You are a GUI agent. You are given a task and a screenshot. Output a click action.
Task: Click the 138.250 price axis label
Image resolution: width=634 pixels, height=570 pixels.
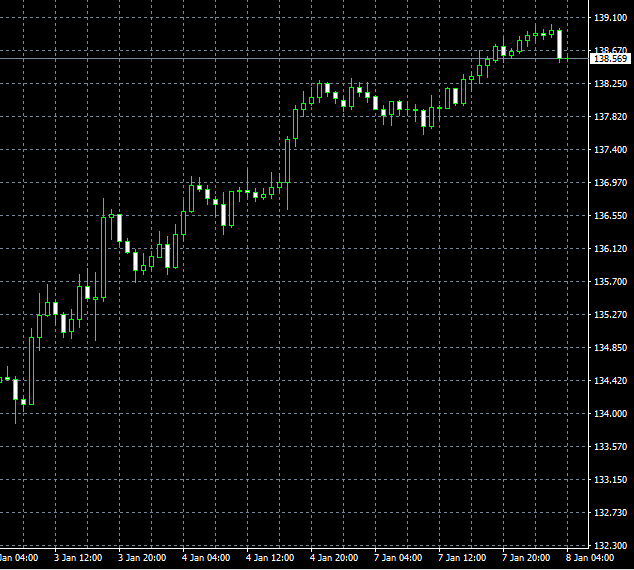pyautogui.click(x=610, y=84)
